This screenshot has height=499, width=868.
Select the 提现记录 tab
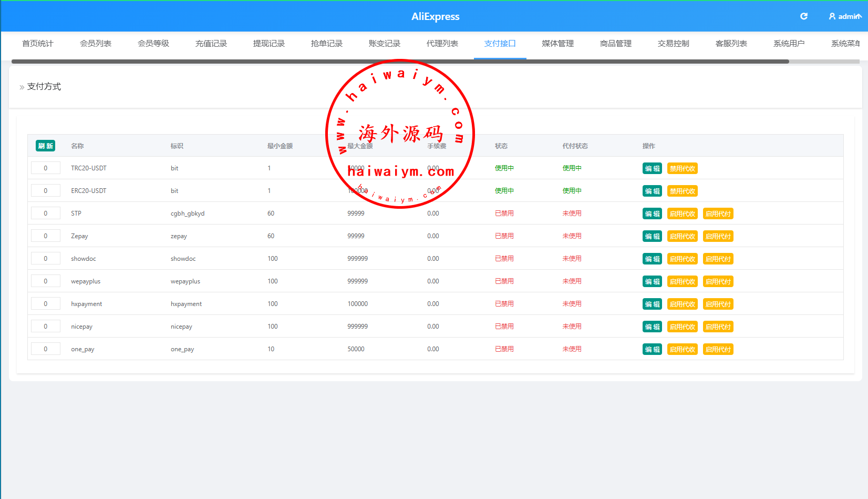click(269, 44)
